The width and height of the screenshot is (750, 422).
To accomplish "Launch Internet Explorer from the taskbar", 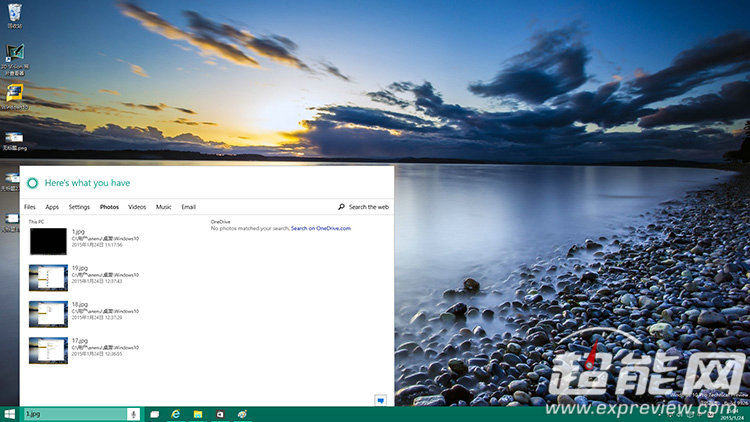I will (176, 413).
